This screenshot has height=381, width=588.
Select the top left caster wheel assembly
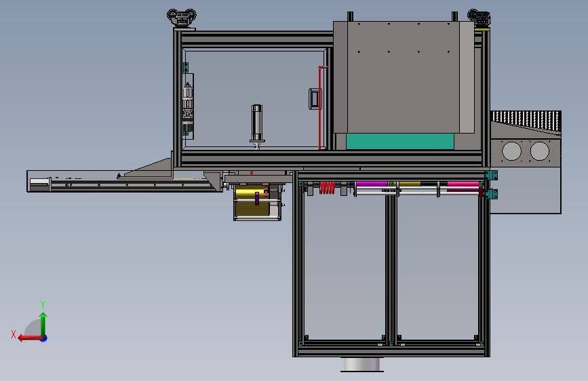click(x=182, y=18)
